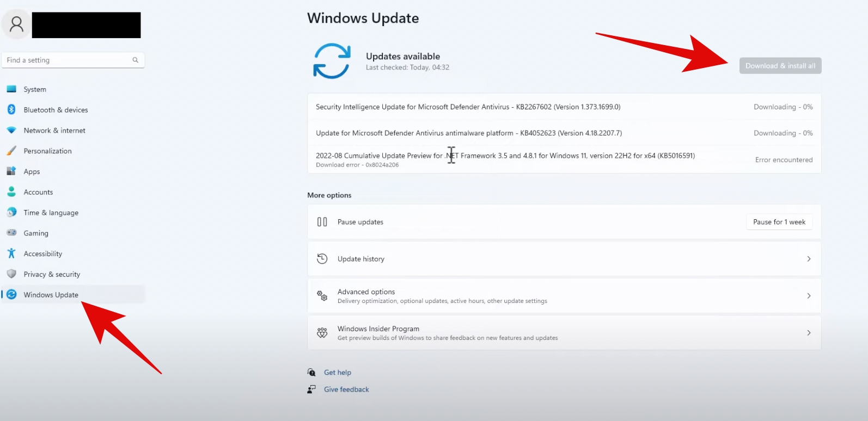This screenshot has height=421, width=868.
Task: Expand Advanced options chevron
Action: 809,296
